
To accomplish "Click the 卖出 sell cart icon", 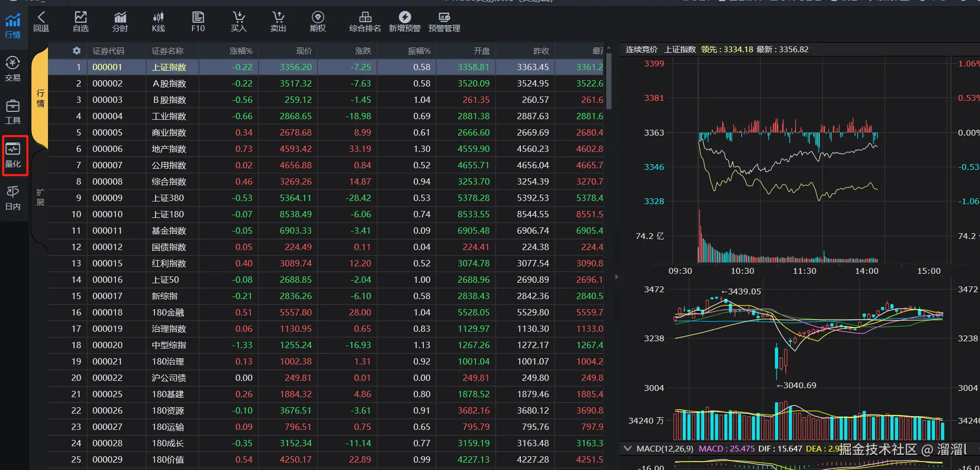I will coord(278,22).
